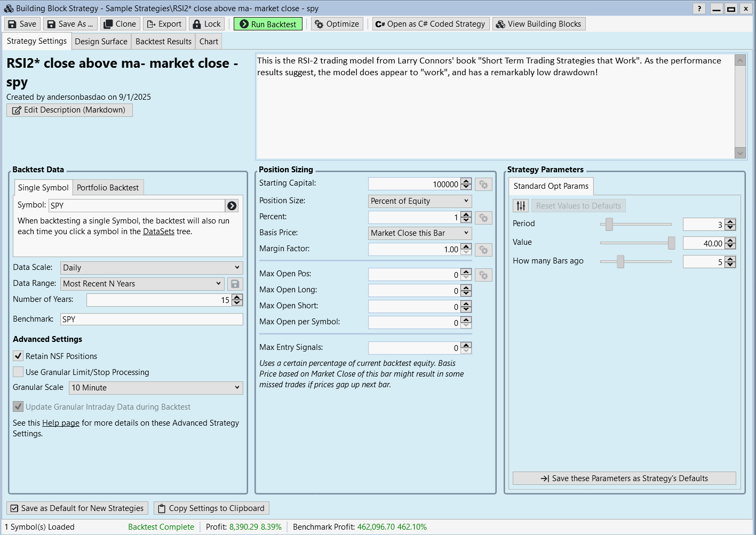Select the Portfolio Backtest tab

(x=108, y=188)
